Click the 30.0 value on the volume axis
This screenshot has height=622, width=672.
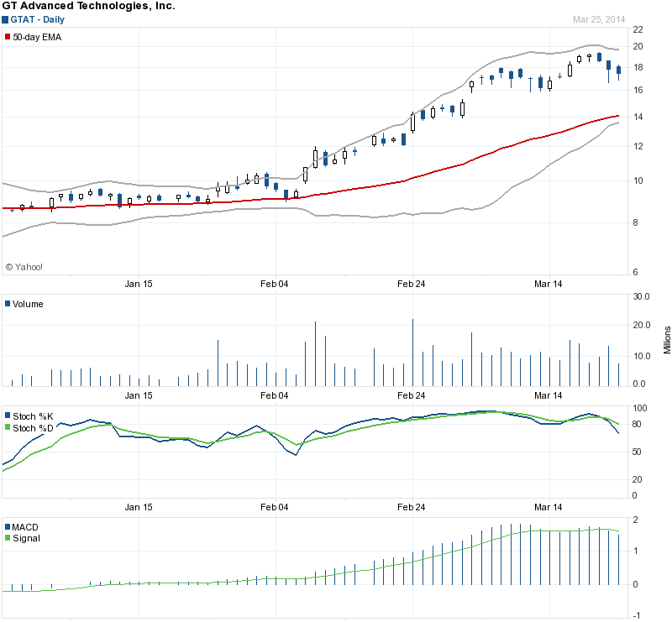tap(643, 296)
